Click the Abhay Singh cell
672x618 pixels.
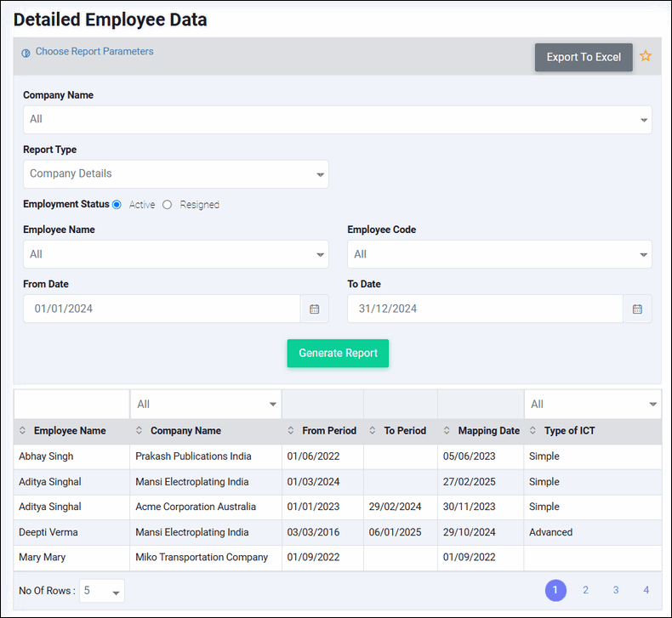tap(72, 456)
